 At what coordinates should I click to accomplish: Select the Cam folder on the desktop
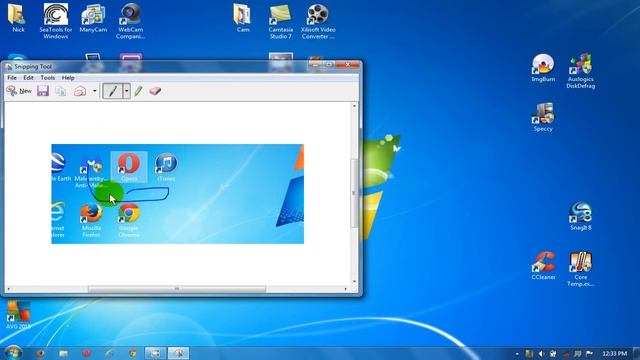point(243,18)
